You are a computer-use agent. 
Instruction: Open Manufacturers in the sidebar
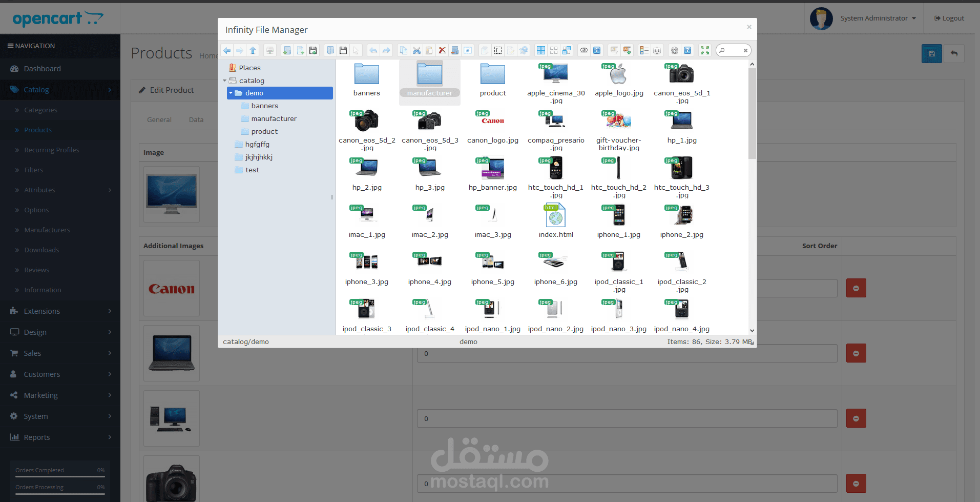tap(47, 230)
